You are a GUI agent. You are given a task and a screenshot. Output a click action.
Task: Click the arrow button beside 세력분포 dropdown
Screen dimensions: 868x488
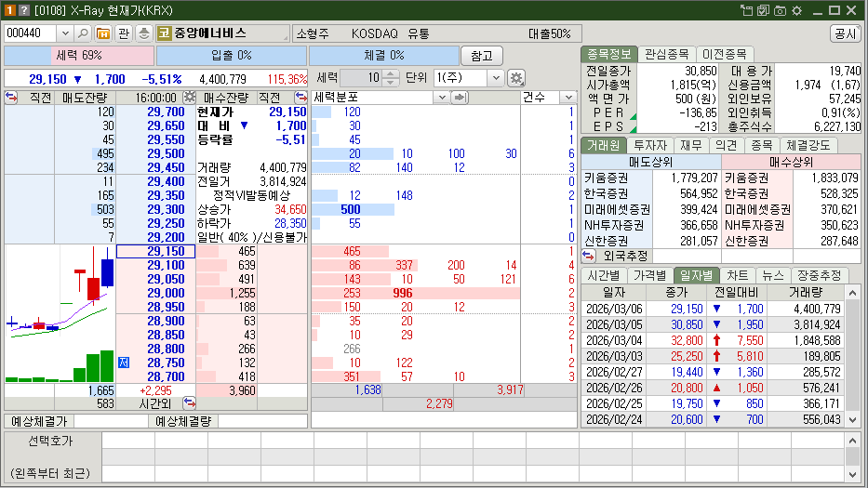[x=459, y=97]
